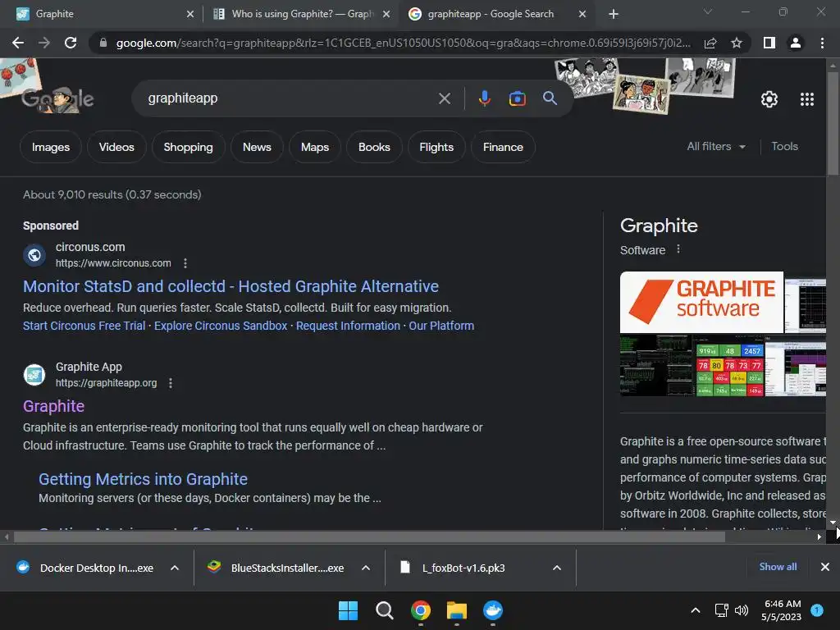Screen dimensions: 840x630
Task: Submit search with magnifier icon
Action: (x=550, y=98)
